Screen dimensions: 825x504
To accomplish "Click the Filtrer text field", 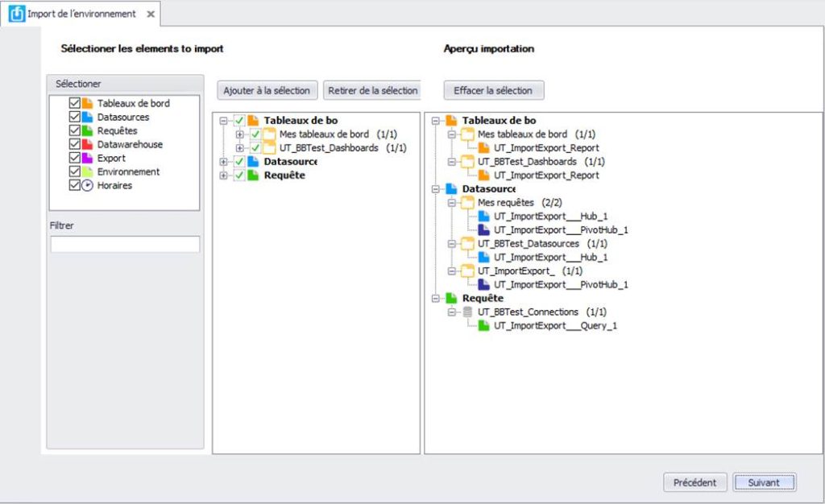I will (125, 244).
